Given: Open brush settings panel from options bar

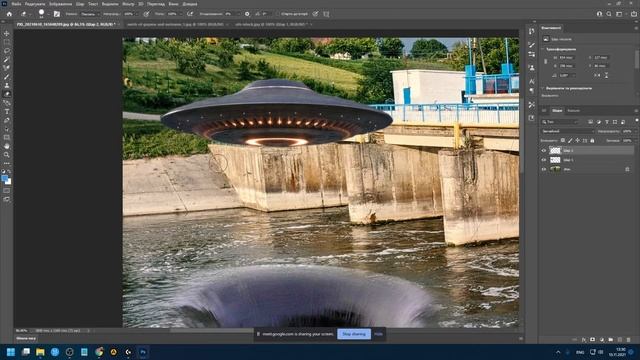Looking at the screenshot, I should point(57,14).
